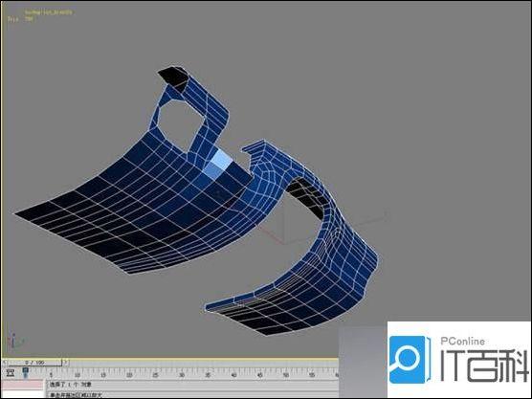Click frame 10 on the trackbar ruler

78,374
